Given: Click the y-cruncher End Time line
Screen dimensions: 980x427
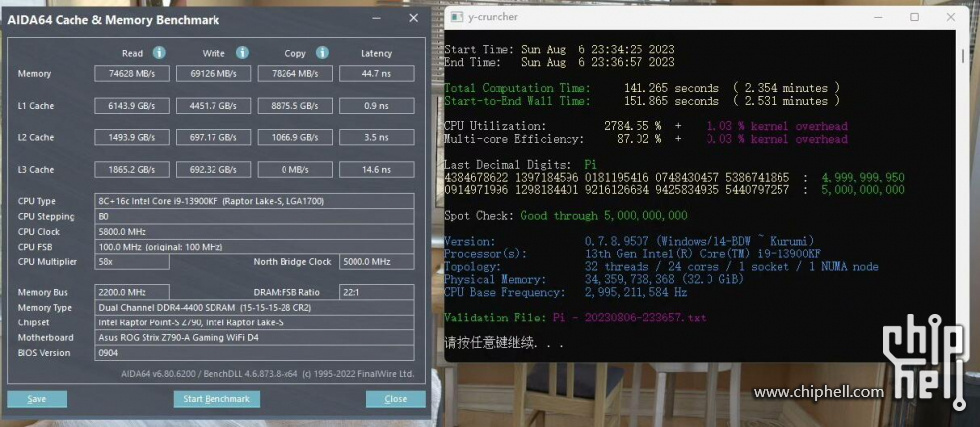Looking at the screenshot, I should (x=559, y=62).
